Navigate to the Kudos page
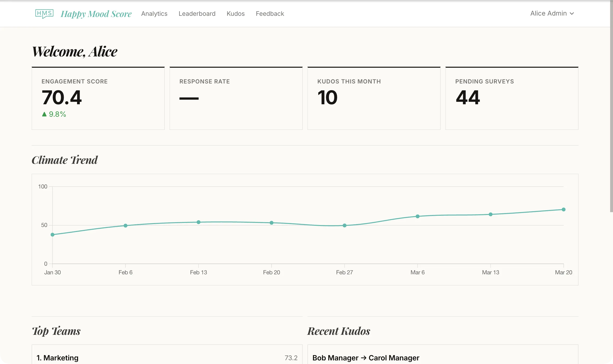The width and height of the screenshot is (613, 364). (x=235, y=13)
